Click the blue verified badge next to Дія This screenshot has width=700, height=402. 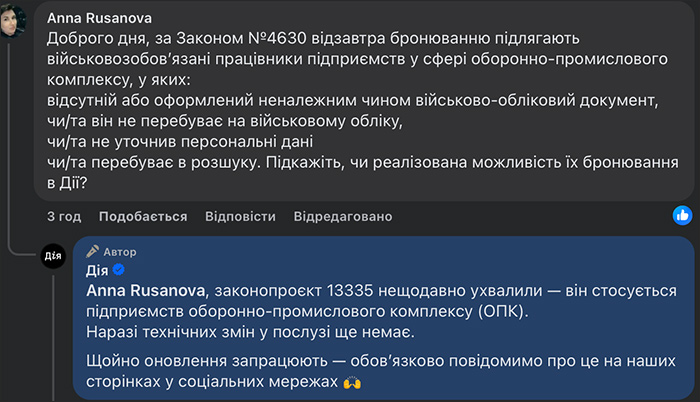tap(118, 270)
